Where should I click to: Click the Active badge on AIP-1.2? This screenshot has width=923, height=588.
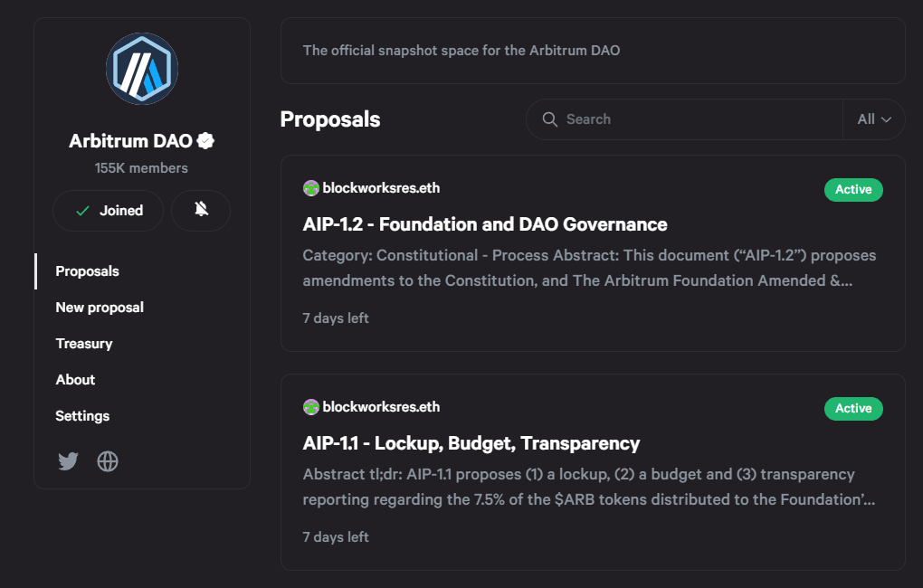853,190
